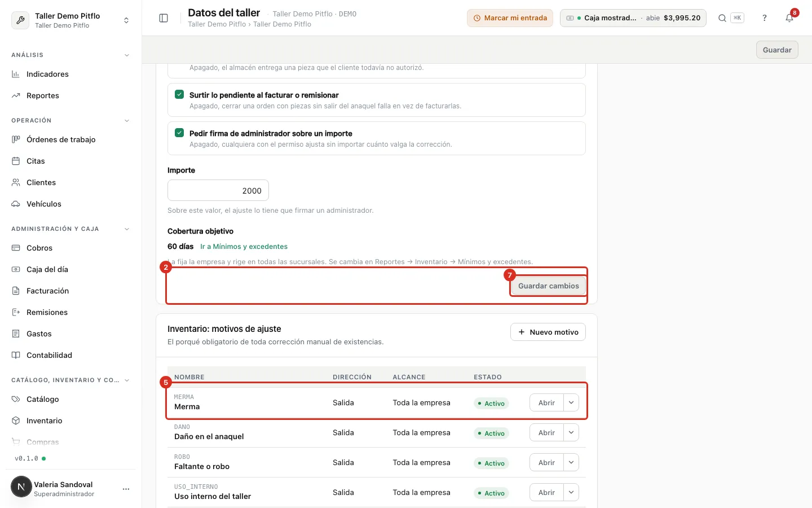Click the Cobros card icon
This screenshot has height=508, width=812.
coord(16,248)
